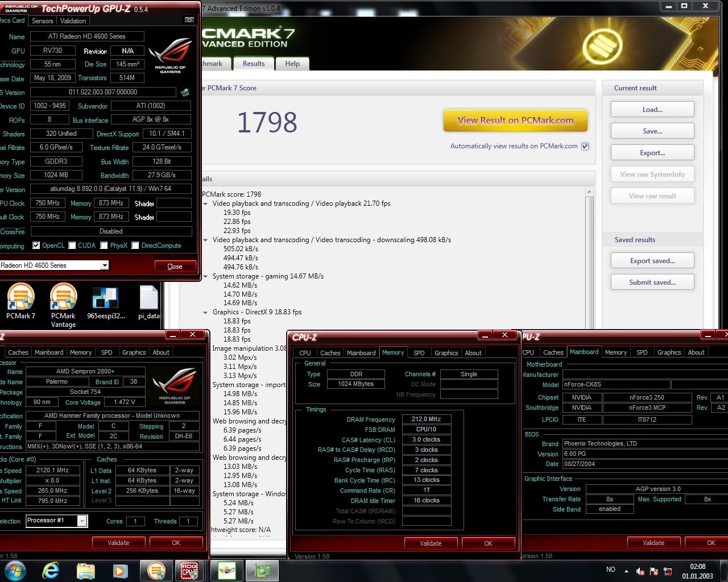
Task: Toggle the OpenCL checkbox in GPU-Z
Action: [x=36, y=246]
